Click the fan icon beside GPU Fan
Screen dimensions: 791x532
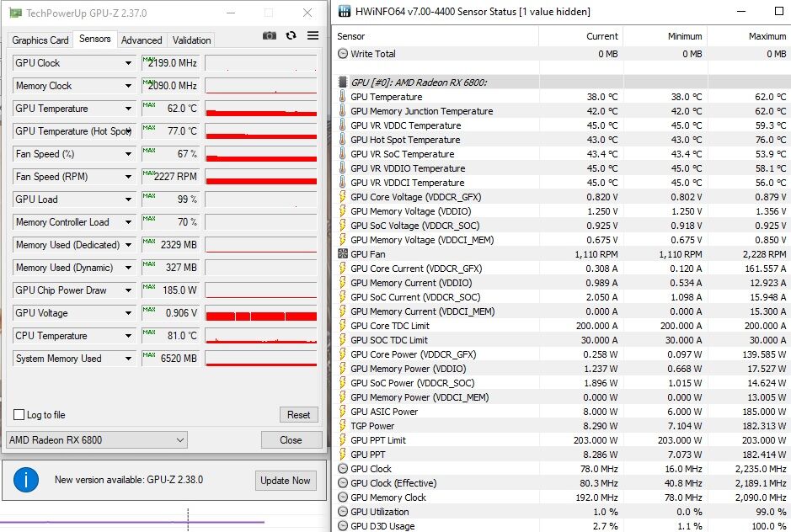click(343, 253)
